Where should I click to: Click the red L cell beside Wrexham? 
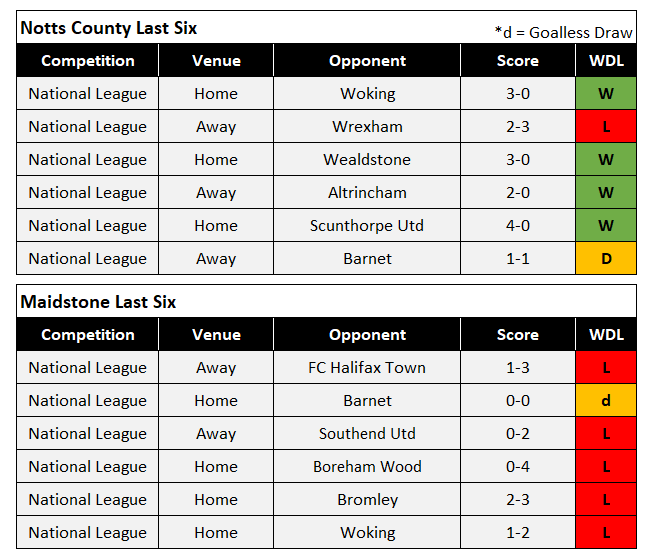(605, 127)
